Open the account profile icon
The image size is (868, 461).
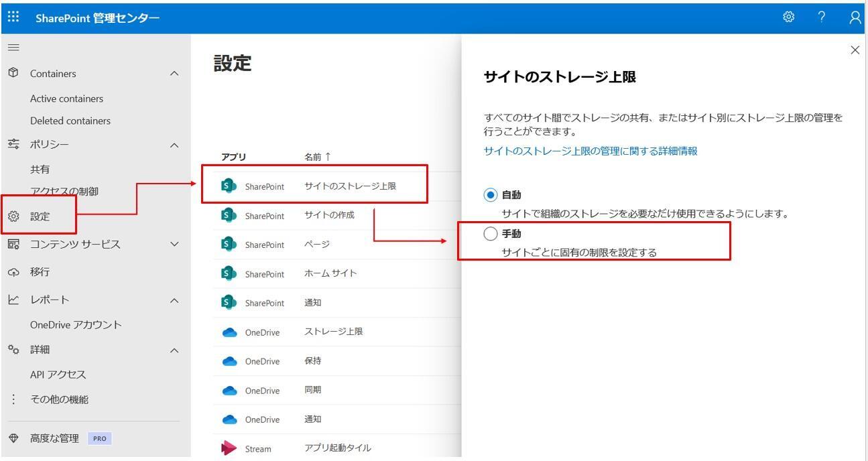pyautogui.click(x=855, y=17)
